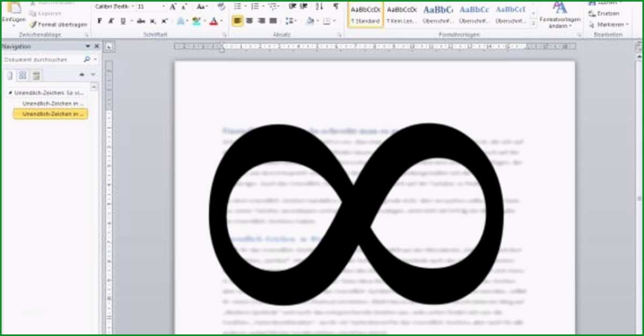Open the text effects button
Viewport: 644px width, 336px height.
pos(181,21)
